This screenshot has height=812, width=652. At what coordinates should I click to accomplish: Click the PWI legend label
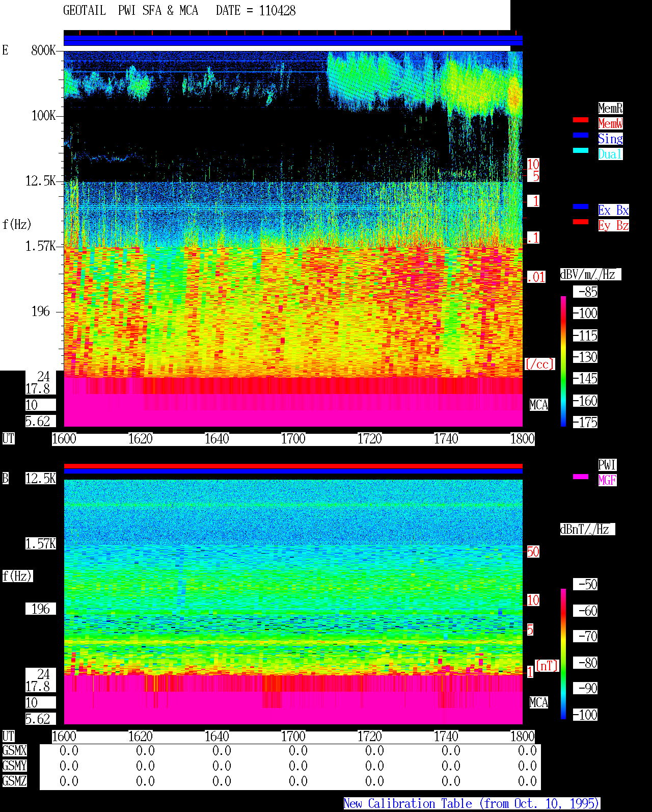pyautogui.click(x=607, y=465)
